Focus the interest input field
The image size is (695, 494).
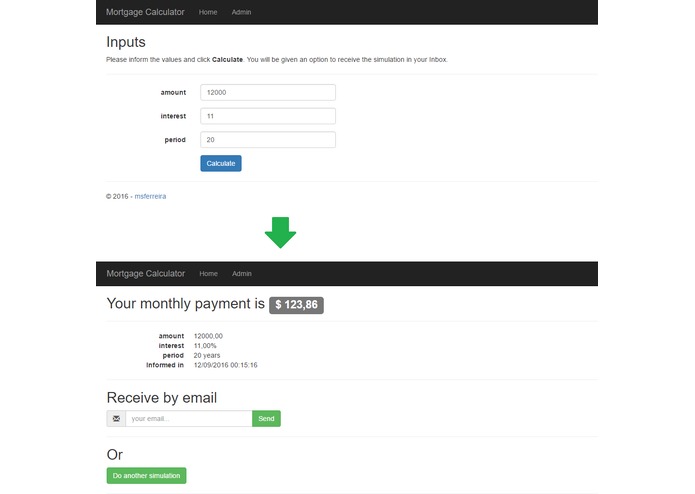click(x=268, y=116)
